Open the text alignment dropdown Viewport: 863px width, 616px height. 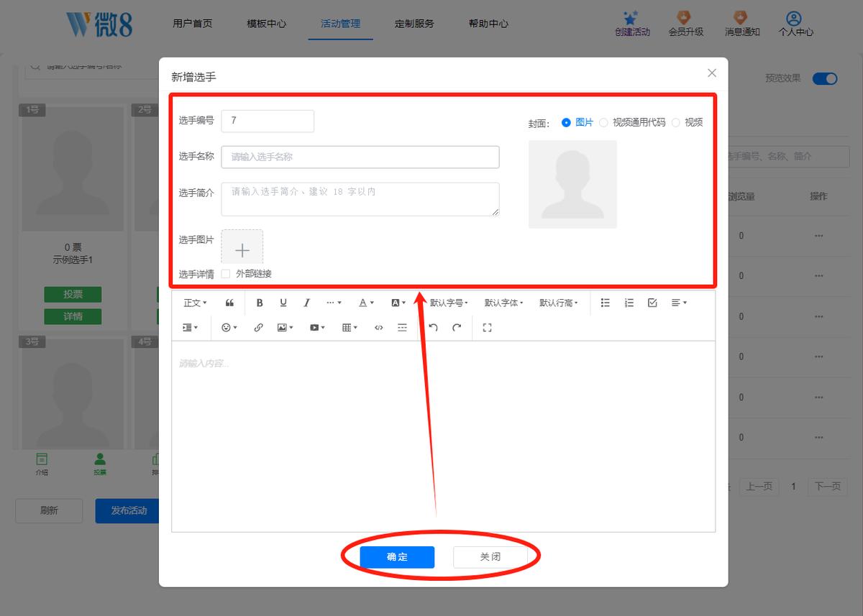coord(679,303)
